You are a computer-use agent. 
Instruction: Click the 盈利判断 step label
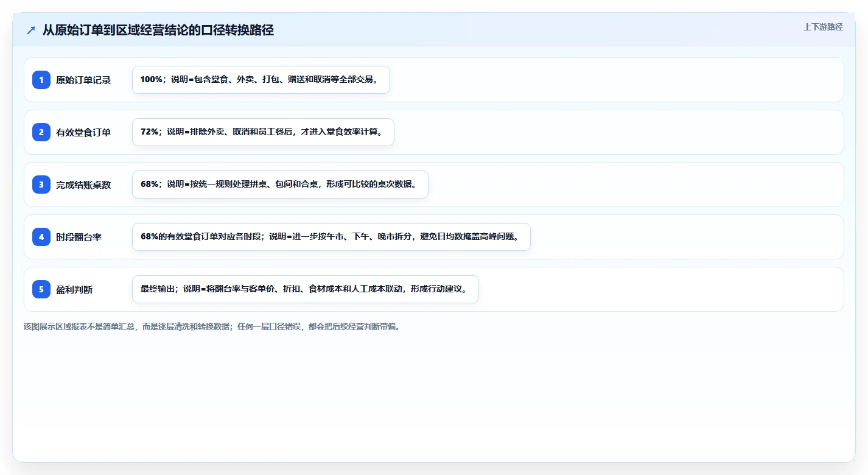point(74,289)
